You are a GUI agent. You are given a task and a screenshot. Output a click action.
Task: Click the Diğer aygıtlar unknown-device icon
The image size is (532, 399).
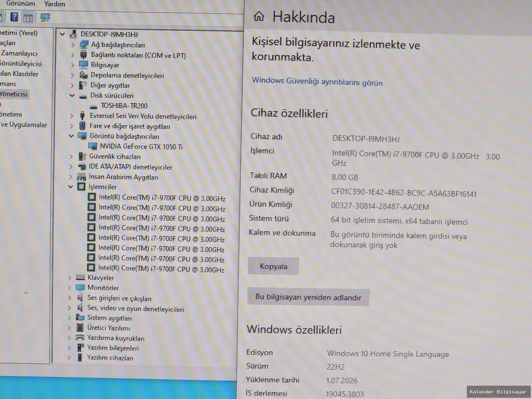(x=83, y=85)
